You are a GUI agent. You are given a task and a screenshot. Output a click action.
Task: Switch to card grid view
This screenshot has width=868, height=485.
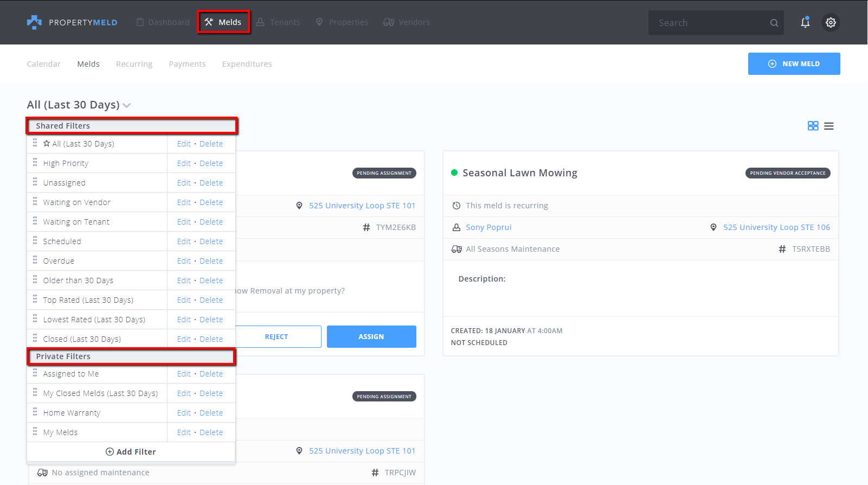813,126
